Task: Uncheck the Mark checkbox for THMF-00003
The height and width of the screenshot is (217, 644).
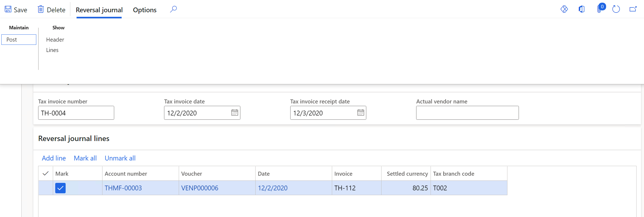Action: [x=60, y=188]
